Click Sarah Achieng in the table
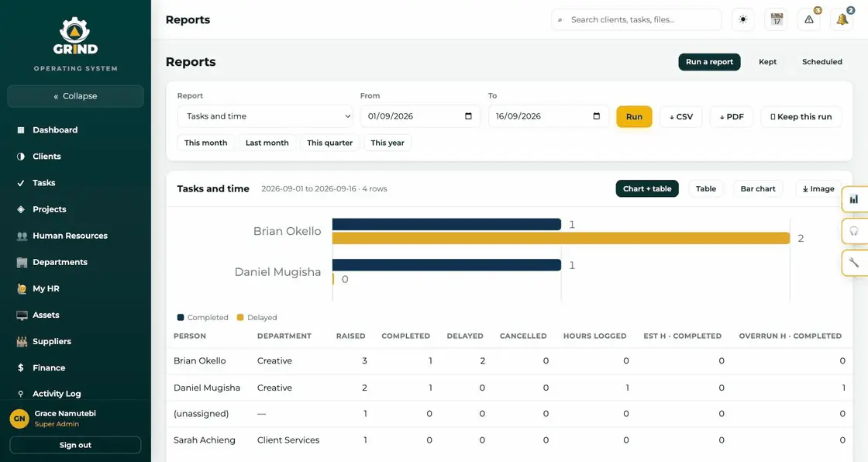Screen dimensions: 868x462 pos(205,440)
